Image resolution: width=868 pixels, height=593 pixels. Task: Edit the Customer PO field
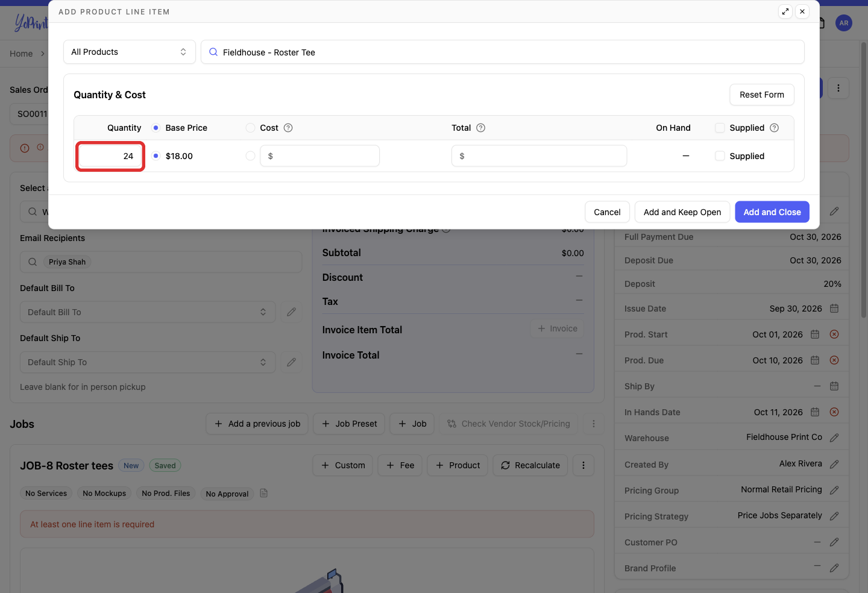pos(834,542)
